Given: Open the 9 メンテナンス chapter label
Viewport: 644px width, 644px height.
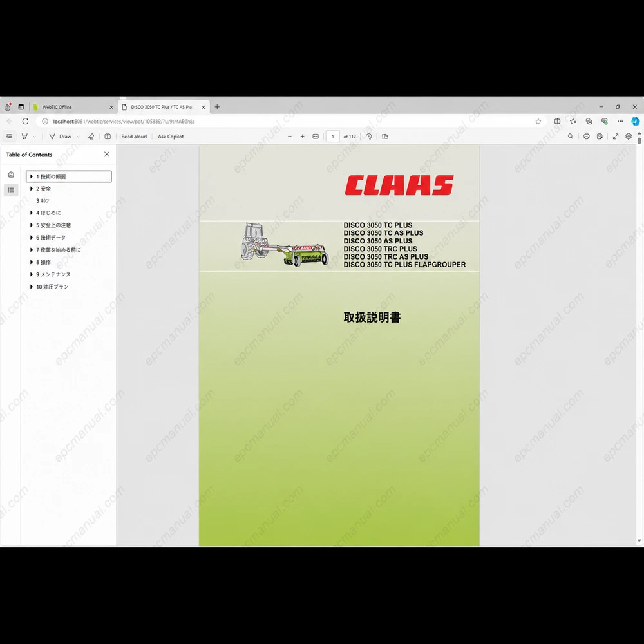Looking at the screenshot, I should (53, 274).
